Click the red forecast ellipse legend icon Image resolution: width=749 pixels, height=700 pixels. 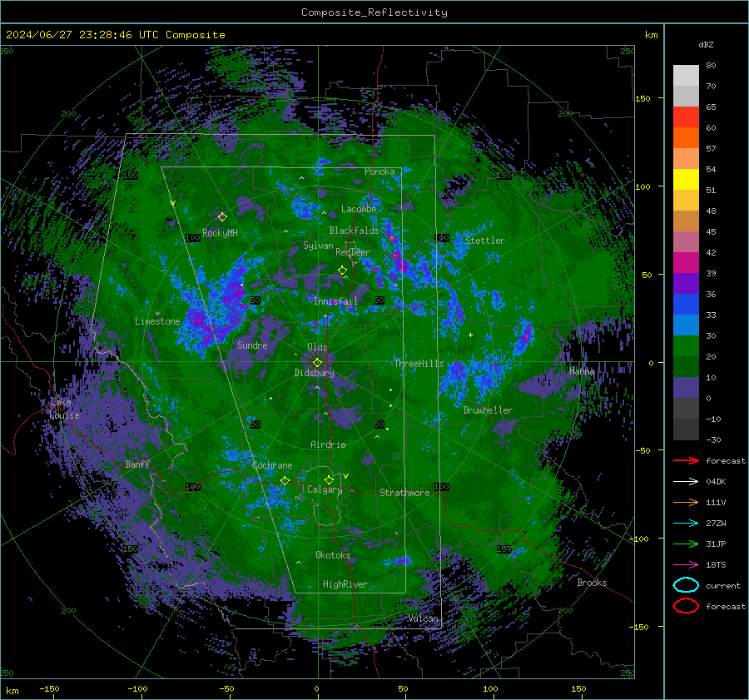(x=686, y=606)
